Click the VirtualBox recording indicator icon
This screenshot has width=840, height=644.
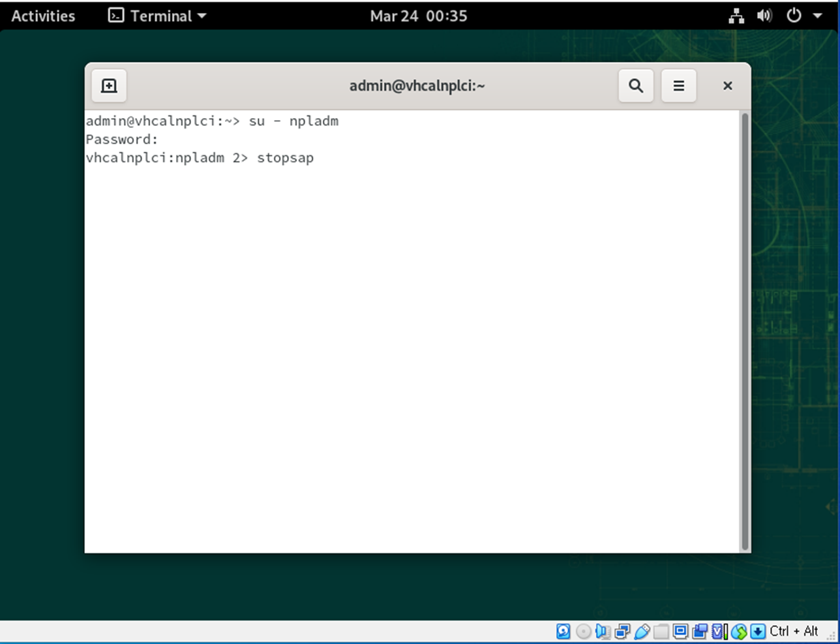(x=700, y=631)
